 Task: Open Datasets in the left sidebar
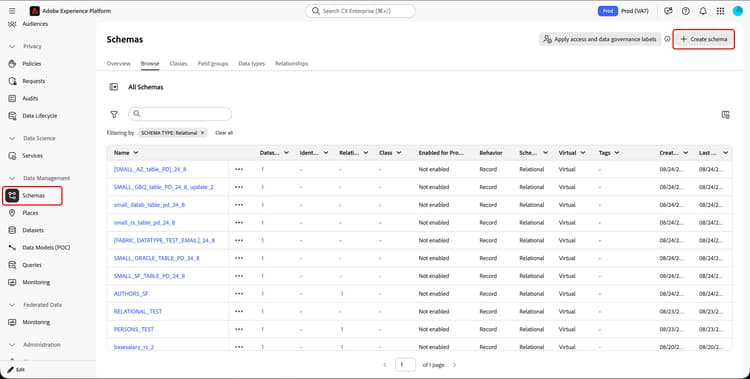[33, 230]
